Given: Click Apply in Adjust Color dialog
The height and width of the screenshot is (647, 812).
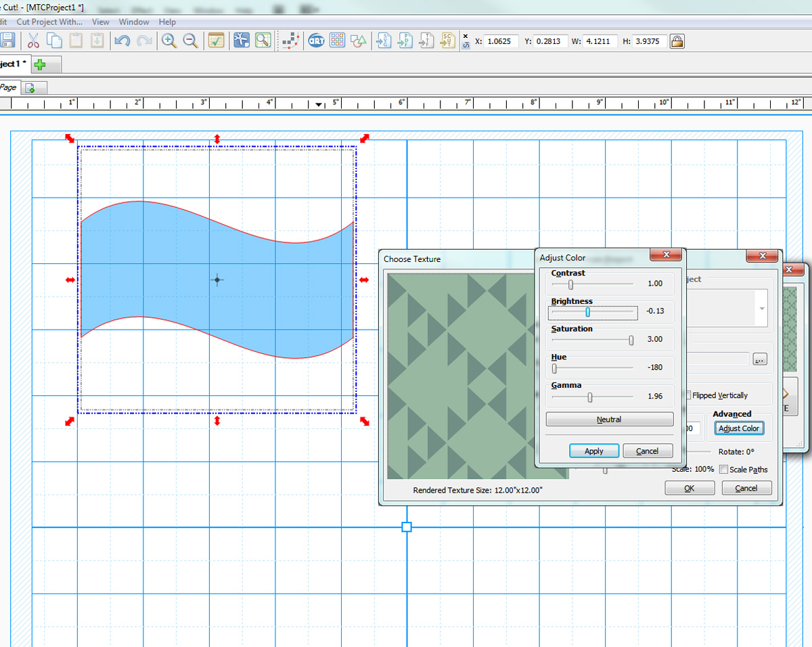Looking at the screenshot, I should tap(593, 451).
